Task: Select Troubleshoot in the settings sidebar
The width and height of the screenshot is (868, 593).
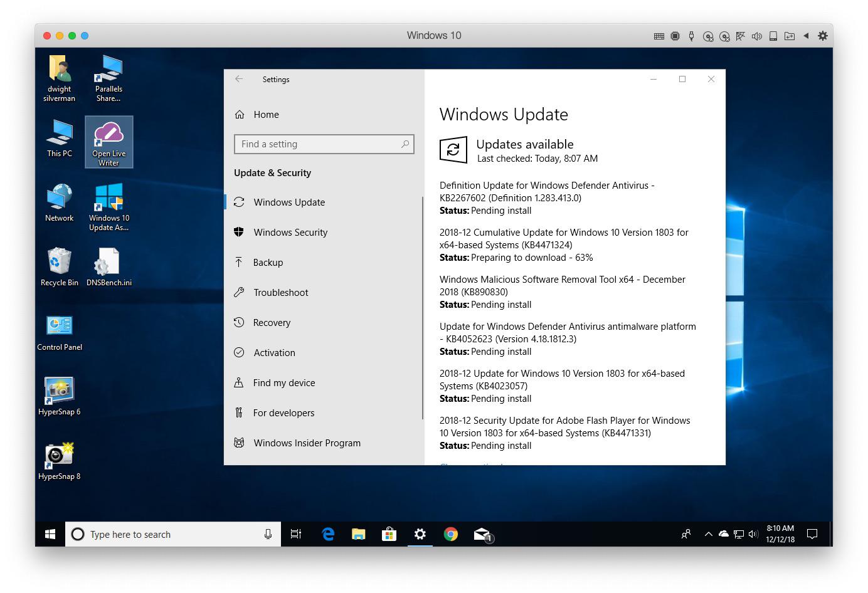Action: tap(280, 293)
